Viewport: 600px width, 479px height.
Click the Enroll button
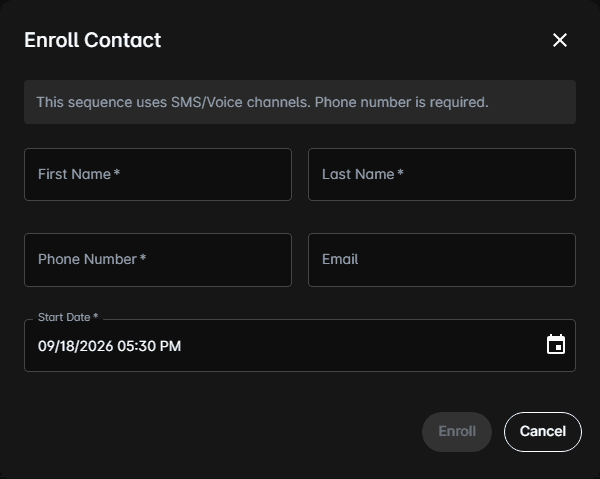457,432
